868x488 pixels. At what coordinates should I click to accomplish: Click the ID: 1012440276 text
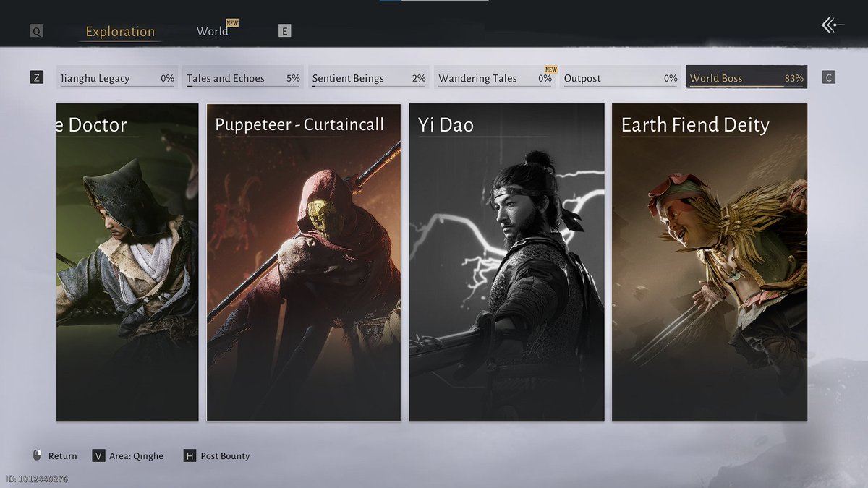36,479
